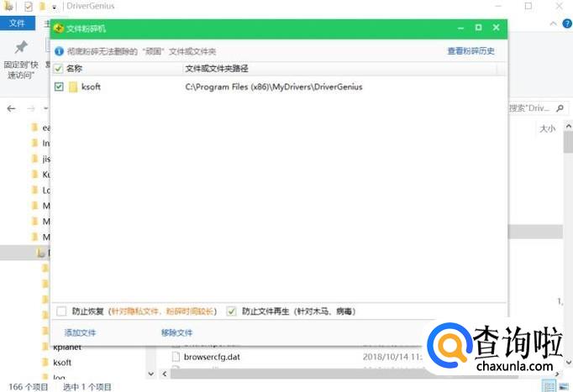Click 移除文件 link
Image resolution: width=573 pixels, height=392 pixels.
[x=177, y=333]
